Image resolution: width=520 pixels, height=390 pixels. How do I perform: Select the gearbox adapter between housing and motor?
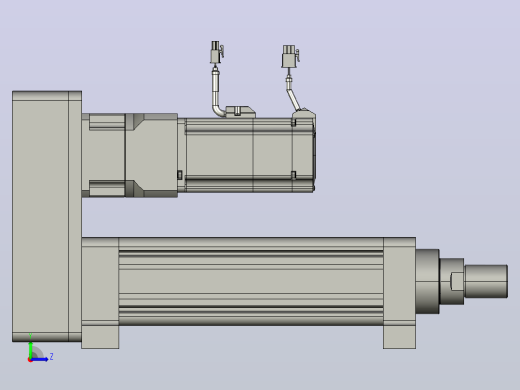pos(130,155)
